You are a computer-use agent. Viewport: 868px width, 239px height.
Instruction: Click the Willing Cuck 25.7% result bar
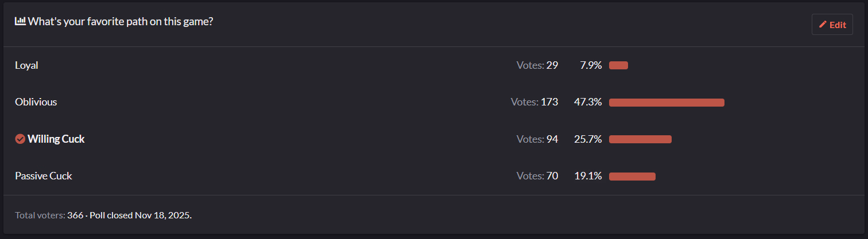[x=640, y=139]
